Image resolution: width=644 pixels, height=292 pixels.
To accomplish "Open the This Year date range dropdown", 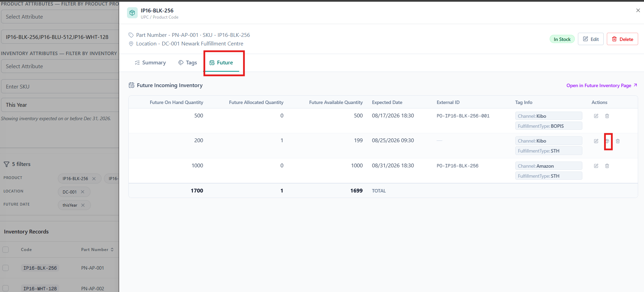I will (60, 105).
